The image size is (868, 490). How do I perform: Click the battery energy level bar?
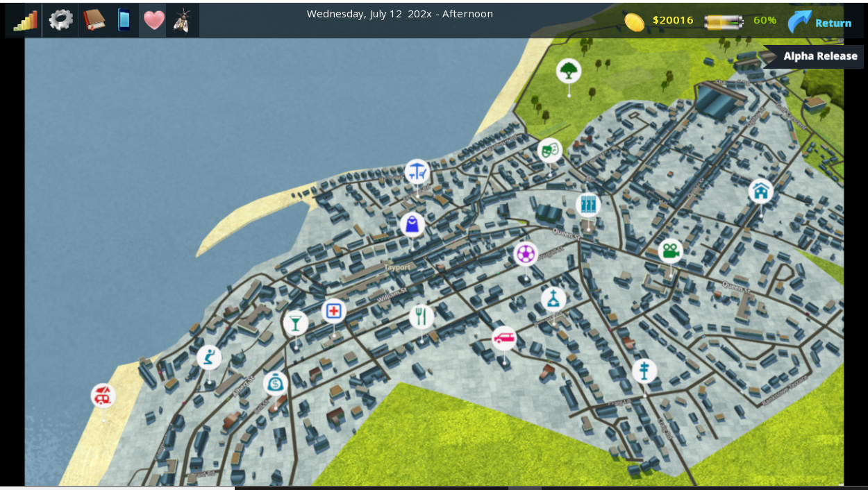(x=723, y=22)
